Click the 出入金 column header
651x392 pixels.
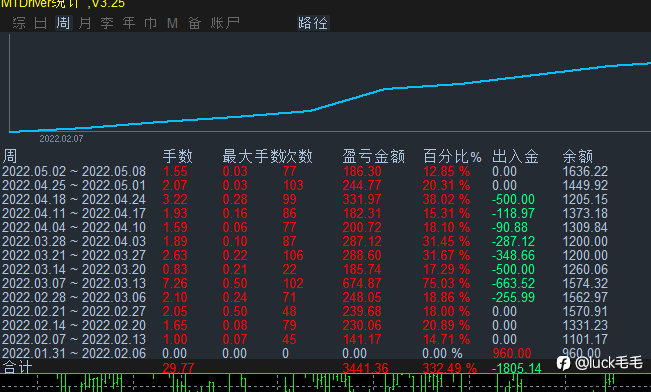pyautogui.click(x=515, y=157)
